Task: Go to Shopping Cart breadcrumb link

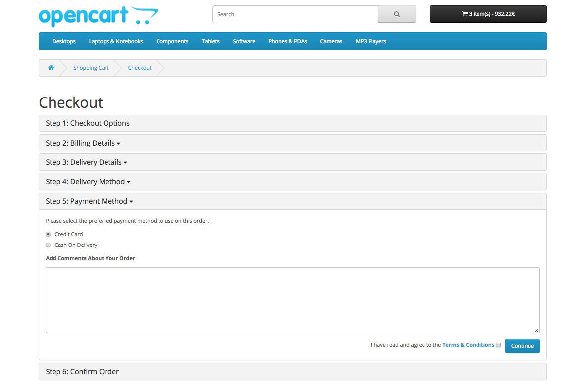Action: tap(91, 68)
